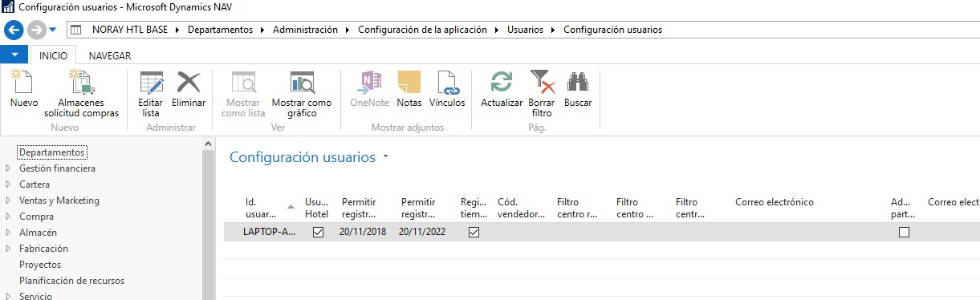980x300 pixels.
Task: Click the address bar menu icon
Action: tap(76, 30)
